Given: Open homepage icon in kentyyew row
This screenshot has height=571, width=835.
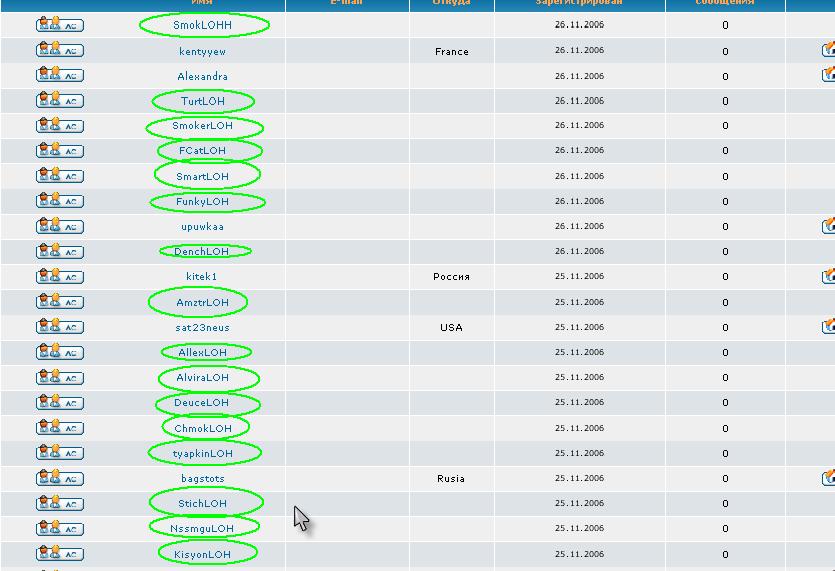Looking at the screenshot, I should 828,50.
